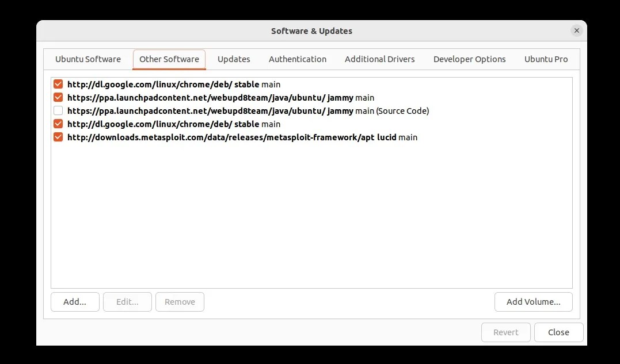620x364 pixels.
Task: Disable the metasploit-framework lucid repository
Action: (x=58, y=137)
